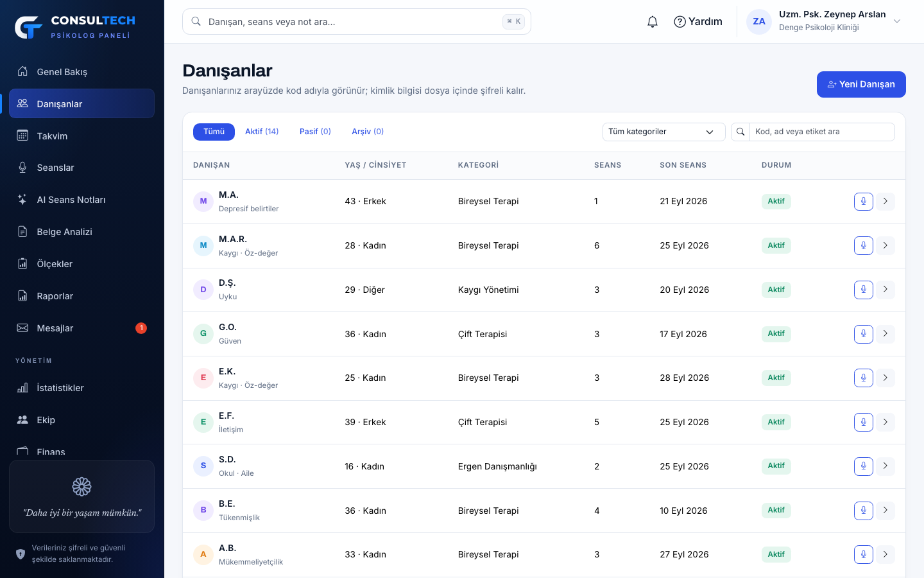Image resolution: width=924 pixels, height=578 pixels.
Task: Open AI Seans Notları
Action: click(x=81, y=200)
